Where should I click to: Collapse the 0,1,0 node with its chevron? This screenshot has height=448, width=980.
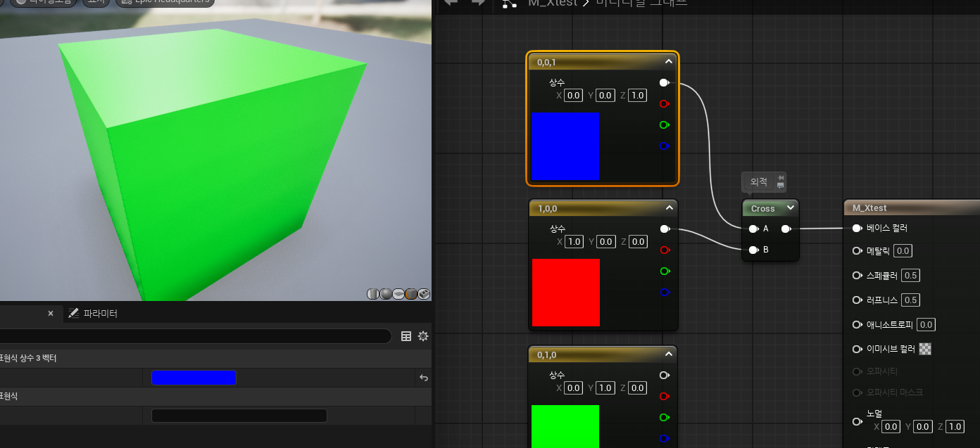(669, 354)
